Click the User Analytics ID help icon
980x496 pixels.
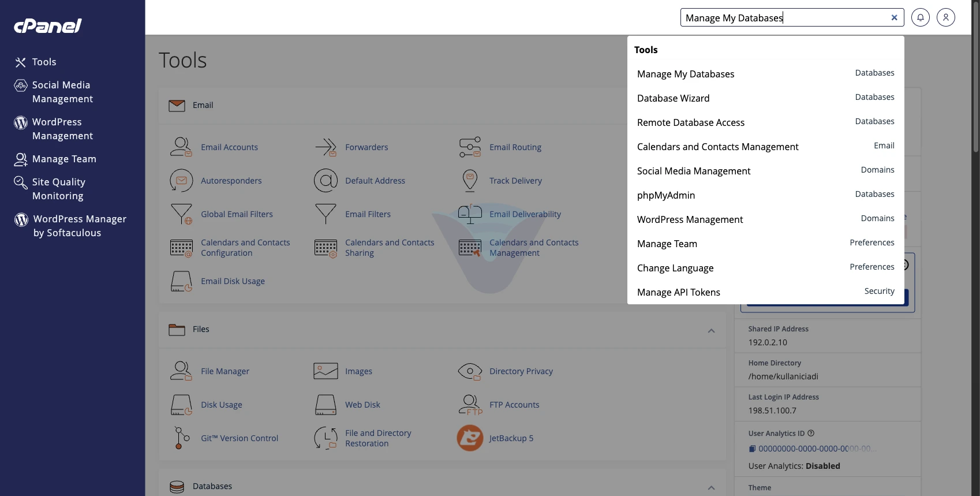tap(811, 433)
